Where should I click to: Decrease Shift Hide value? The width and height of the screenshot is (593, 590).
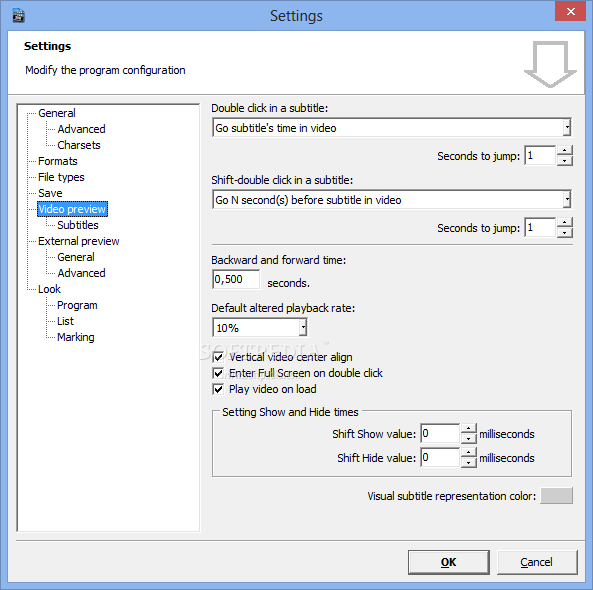point(469,463)
